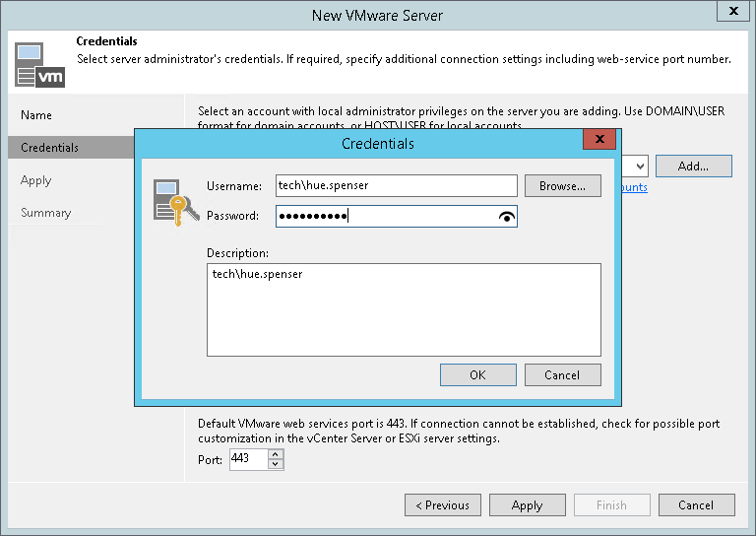The width and height of the screenshot is (756, 536).
Task: Click in the Description text area
Action: tap(404, 309)
